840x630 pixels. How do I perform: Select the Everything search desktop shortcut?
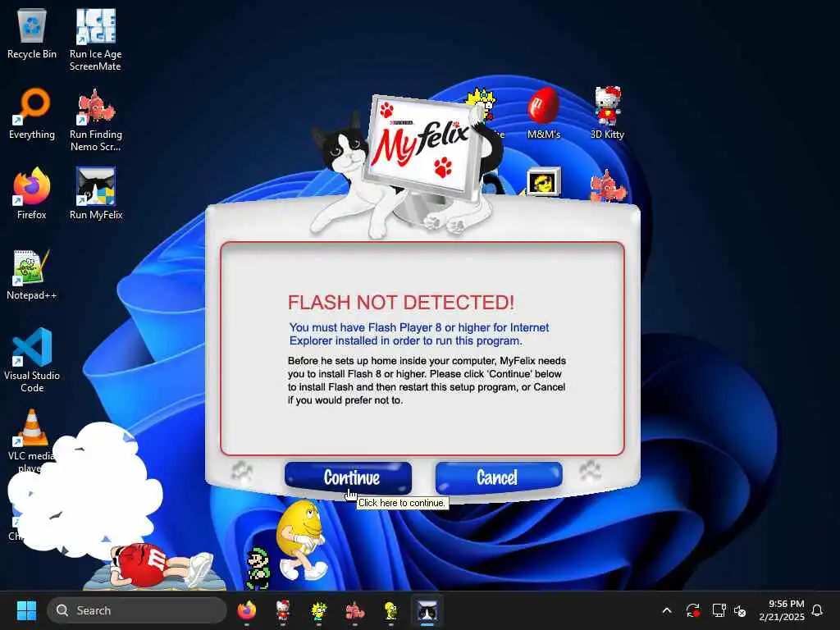pyautogui.click(x=32, y=113)
